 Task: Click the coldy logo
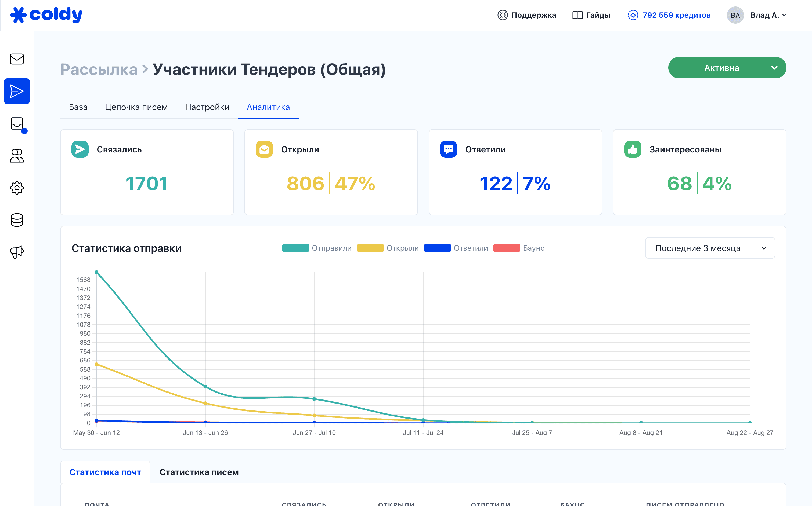click(46, 15)
